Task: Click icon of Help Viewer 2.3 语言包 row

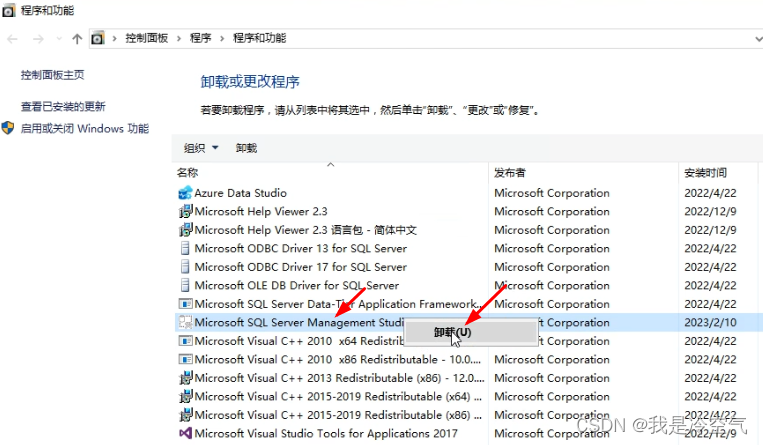Action: tap(185, 230)
